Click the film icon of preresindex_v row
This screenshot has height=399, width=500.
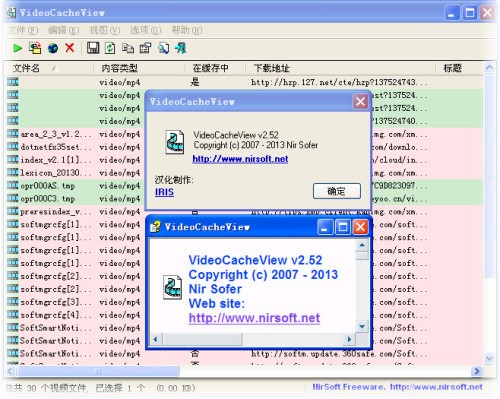pos(13,211)
